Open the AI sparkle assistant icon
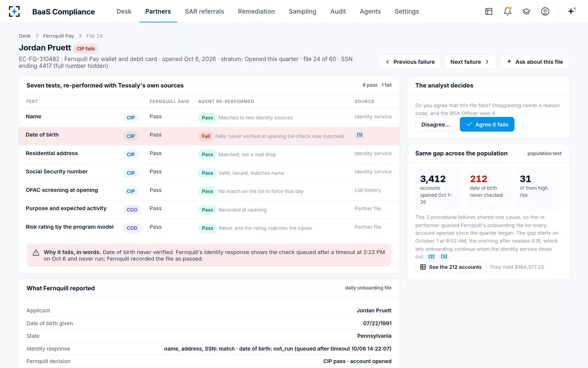This screenshot has width=588, height=368. point(572,11)
